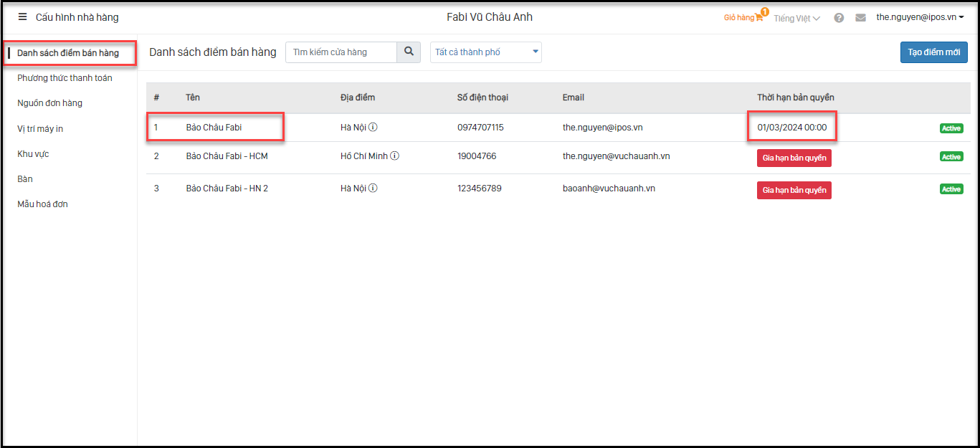This screenshot has width=980, height=448.
Task: Click Gia hạn bản quyền for HCM store
Action: pyautogui.click(x=794, y=158)
